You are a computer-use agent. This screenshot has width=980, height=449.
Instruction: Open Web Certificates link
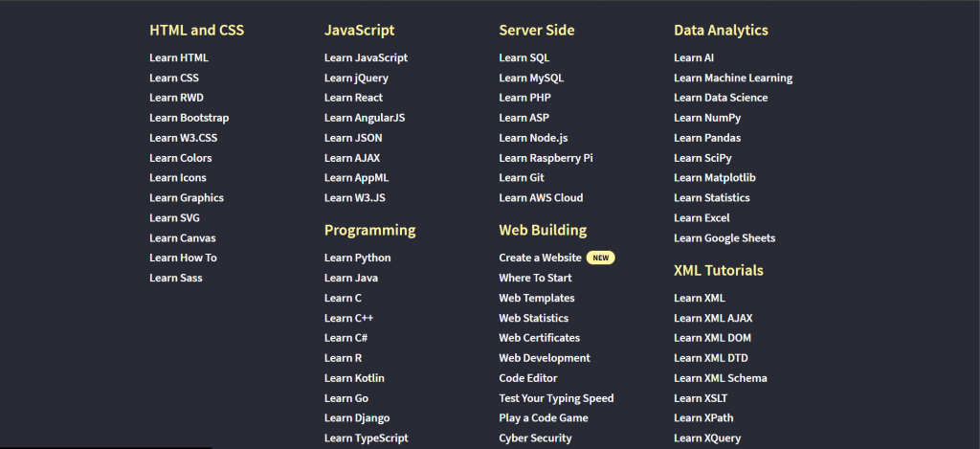tap(540, 338)
